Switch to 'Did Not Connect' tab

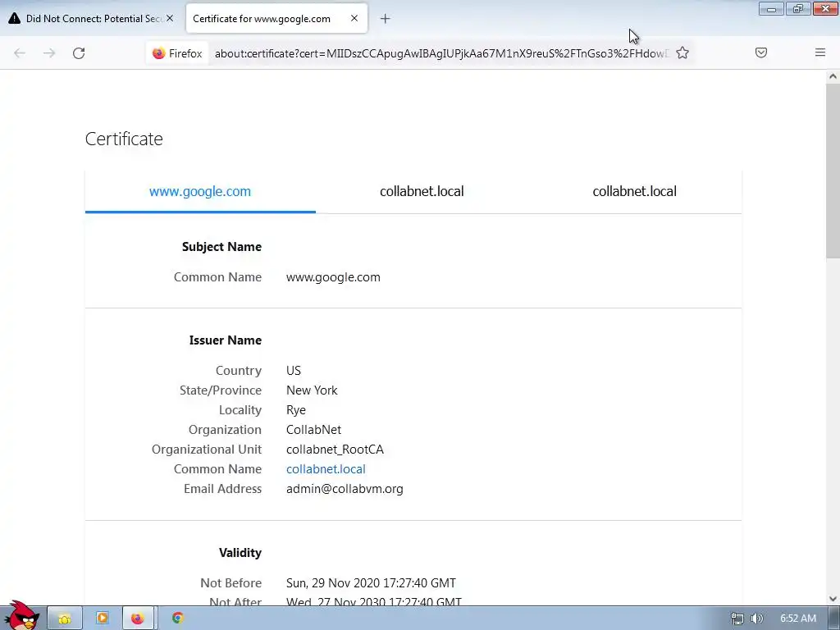pyautogui.click(x=92, y=18)
